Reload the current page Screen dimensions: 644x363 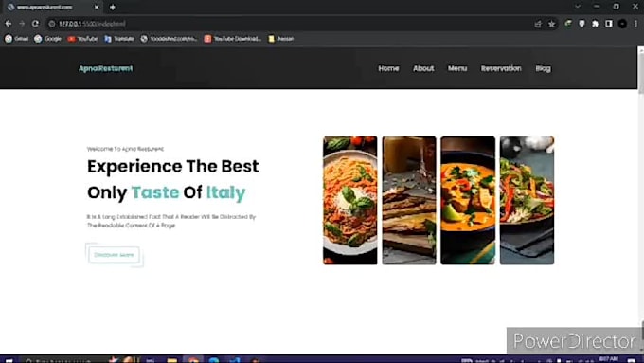click(35, 24)
